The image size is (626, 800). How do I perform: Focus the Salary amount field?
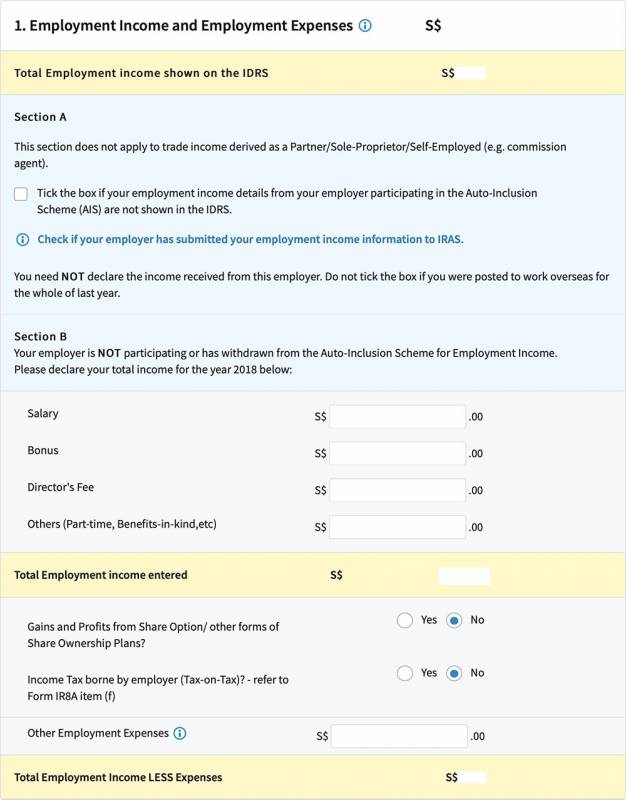click(397, 416)
